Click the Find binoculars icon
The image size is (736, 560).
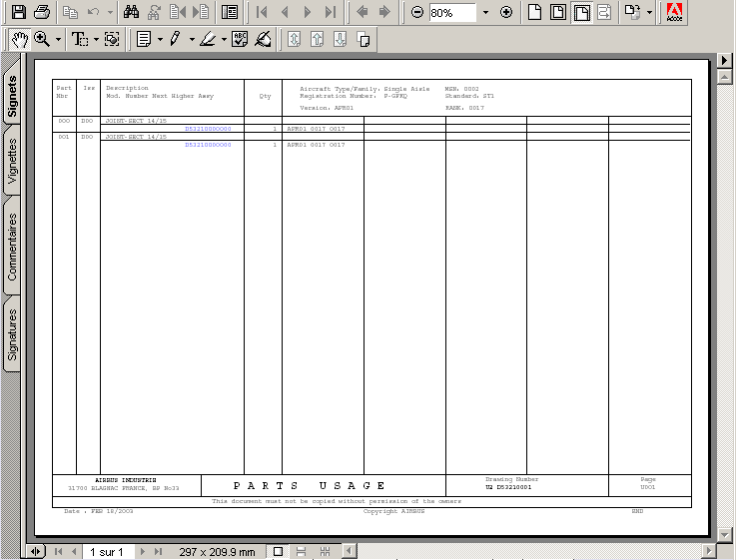coord(131,12)
